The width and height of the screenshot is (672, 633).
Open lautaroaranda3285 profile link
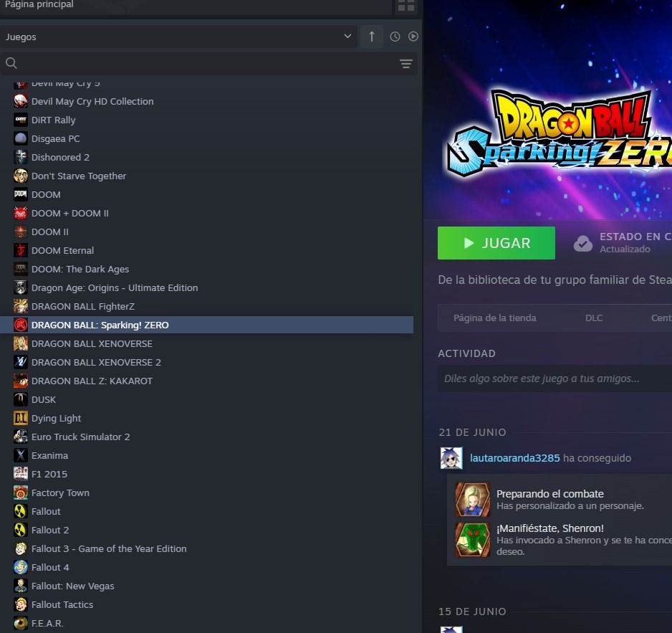(514, 458)
